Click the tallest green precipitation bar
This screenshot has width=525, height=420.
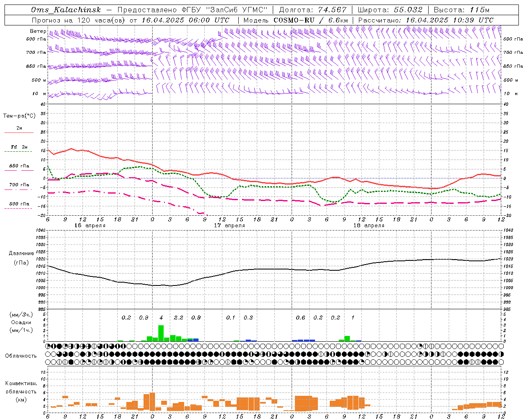click(161, 333)
